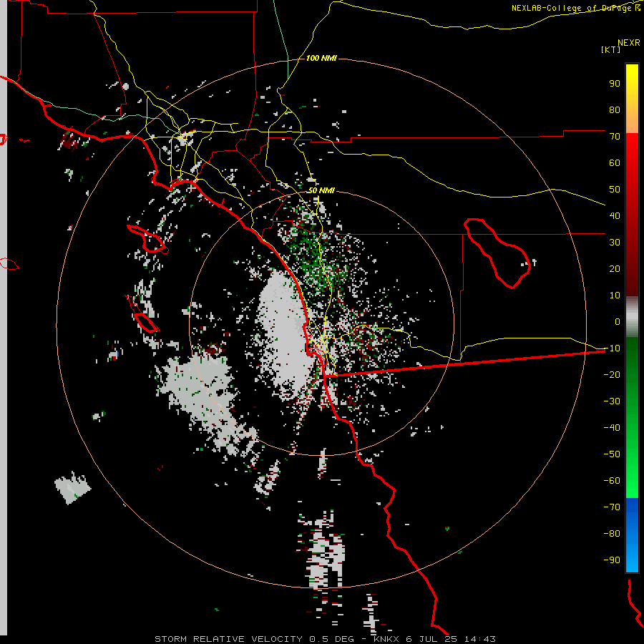The image size is (644, 644).
Task: Click the 70 value on the velocity scale
Action: (x=615, y=137)
